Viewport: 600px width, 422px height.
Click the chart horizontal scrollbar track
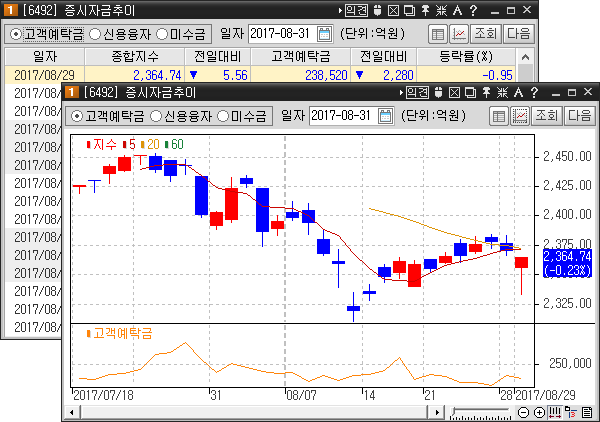pyautogui.click(x=254, y=412)
